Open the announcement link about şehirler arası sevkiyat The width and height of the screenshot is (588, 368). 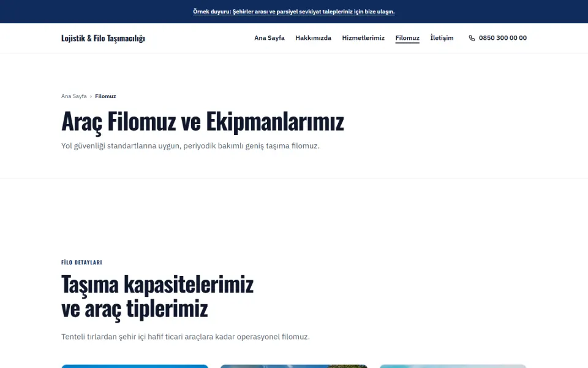(x=293, y=12)
